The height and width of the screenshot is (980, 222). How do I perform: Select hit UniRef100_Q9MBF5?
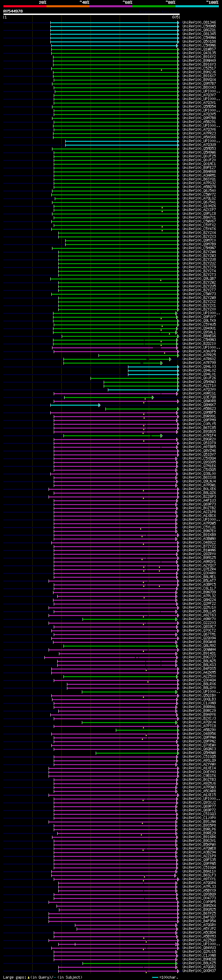tap(199, 412)
